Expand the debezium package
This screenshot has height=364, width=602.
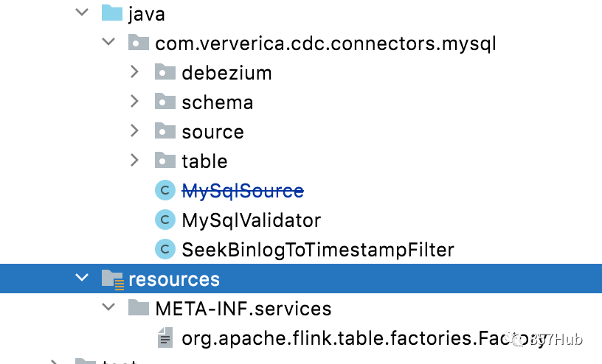click(x=134, y=71)
